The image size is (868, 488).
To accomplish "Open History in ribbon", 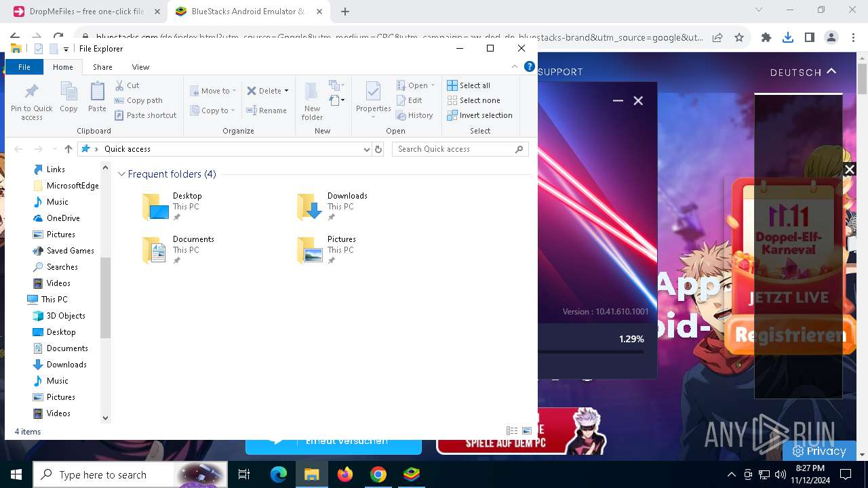I will 414,115.
